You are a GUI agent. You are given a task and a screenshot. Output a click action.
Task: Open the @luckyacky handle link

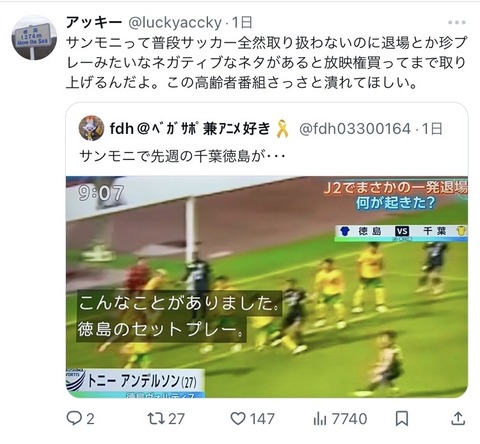(175, 23)
